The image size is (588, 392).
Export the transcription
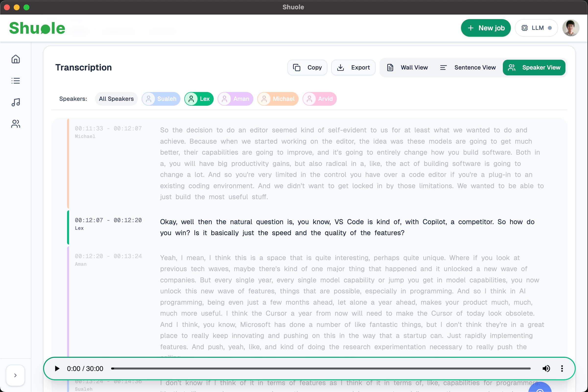353,68
